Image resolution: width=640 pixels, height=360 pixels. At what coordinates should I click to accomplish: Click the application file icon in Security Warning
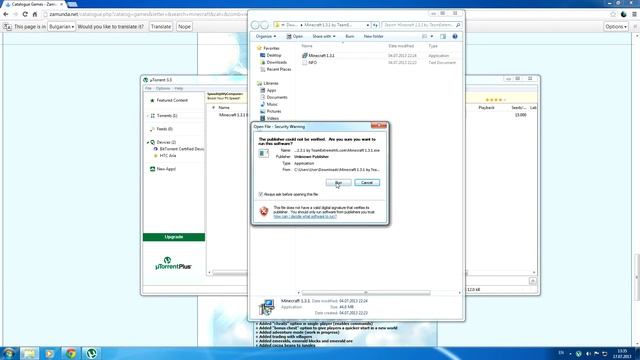tap(264, 153)
